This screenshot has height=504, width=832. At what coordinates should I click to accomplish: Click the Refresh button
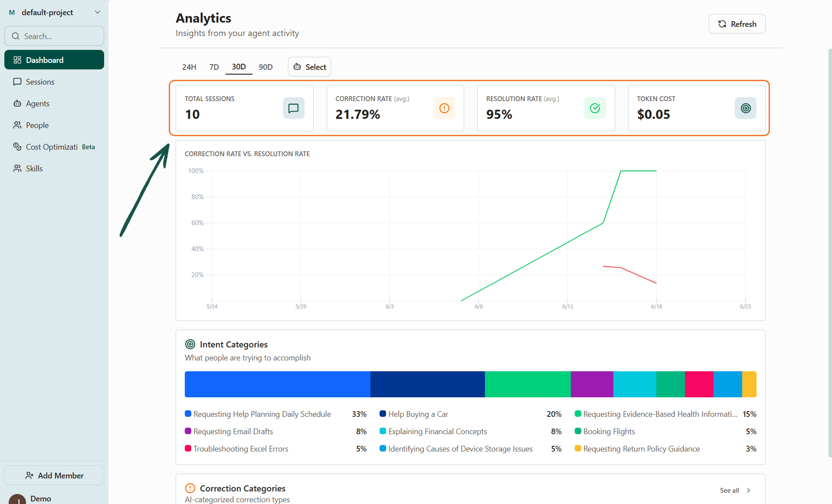[737, 24]
